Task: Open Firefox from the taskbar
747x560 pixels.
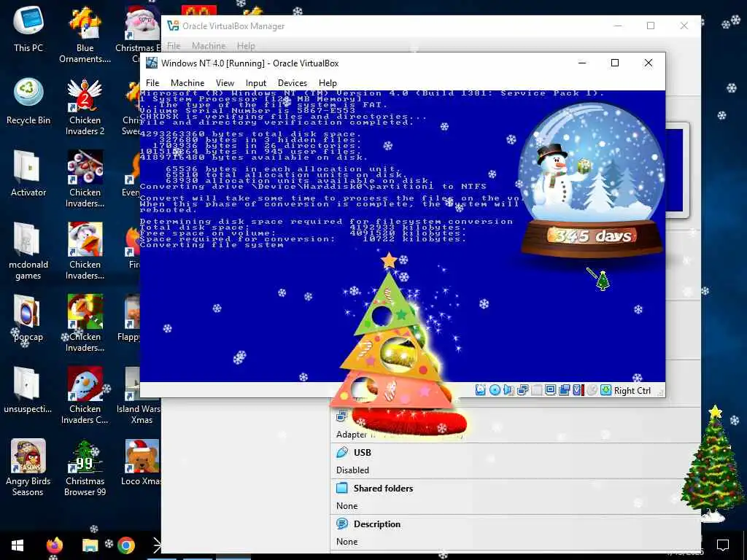Action: pyautogui.click(x=54, y=545)
